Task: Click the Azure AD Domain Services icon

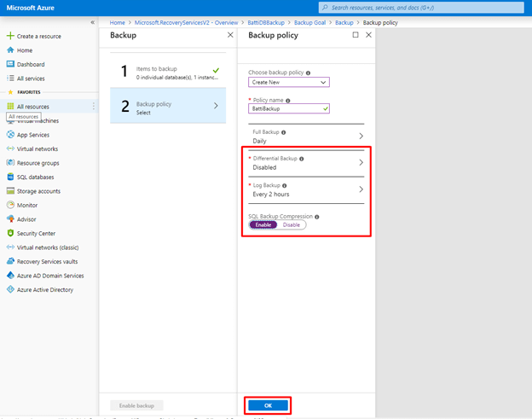Action: pyautogui.click(x=10, y=276)
